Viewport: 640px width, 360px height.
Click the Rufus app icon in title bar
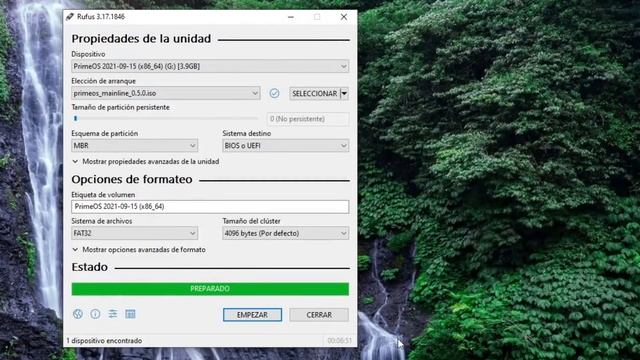(x=70, y=17)
